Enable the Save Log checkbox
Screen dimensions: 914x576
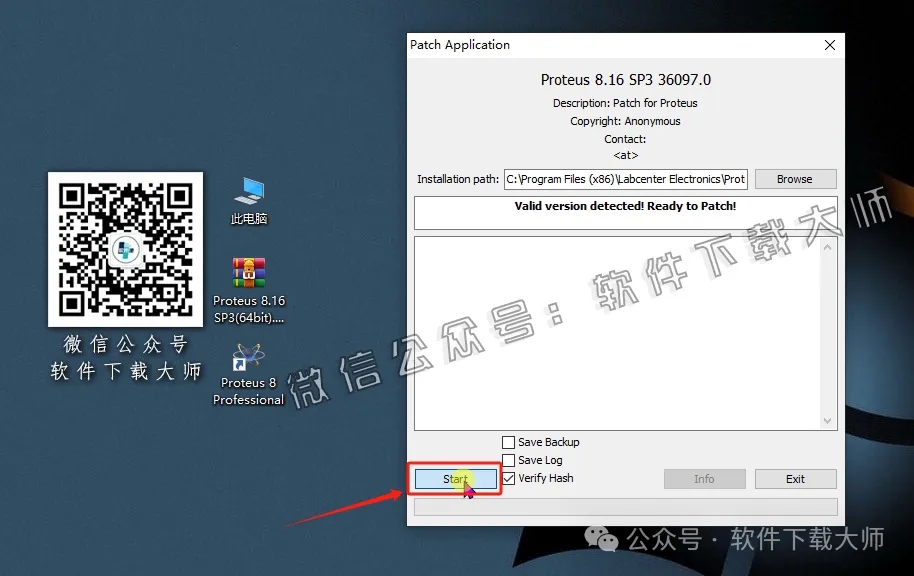pos(508,460)
